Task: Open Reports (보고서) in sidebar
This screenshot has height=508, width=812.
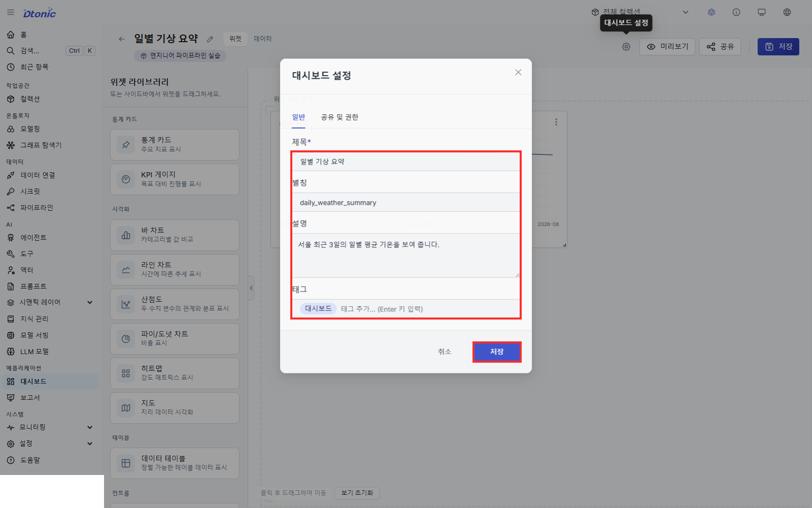Action: 51,398
